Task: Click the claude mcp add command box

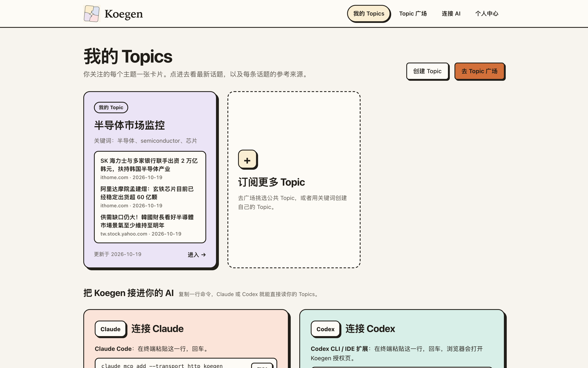Action: [186, 363]
